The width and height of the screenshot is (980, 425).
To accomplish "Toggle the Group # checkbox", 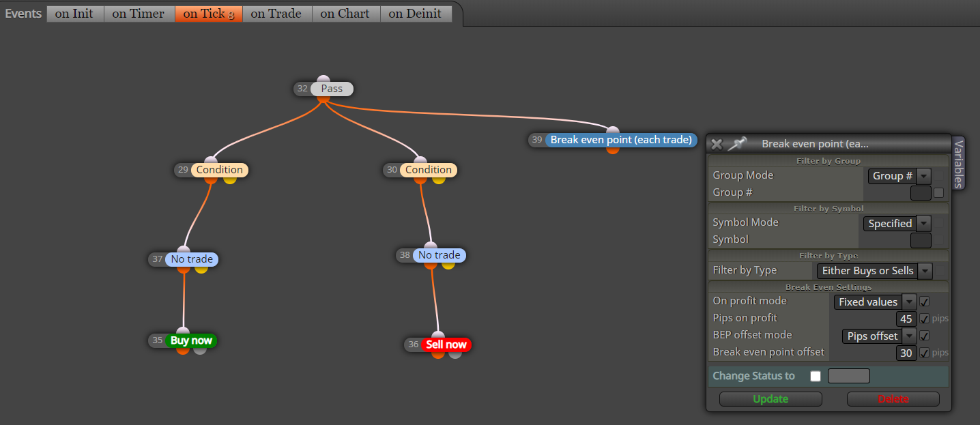I will (938, 193).
